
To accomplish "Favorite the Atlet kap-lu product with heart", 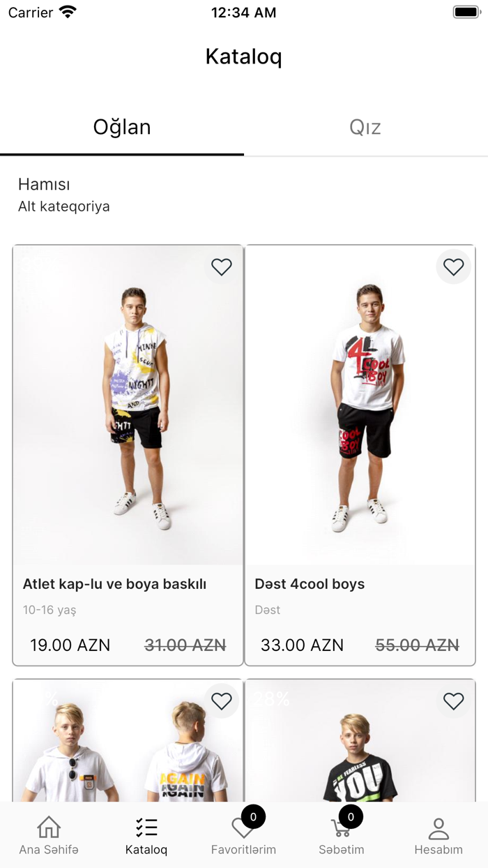I will click(222, 267).
